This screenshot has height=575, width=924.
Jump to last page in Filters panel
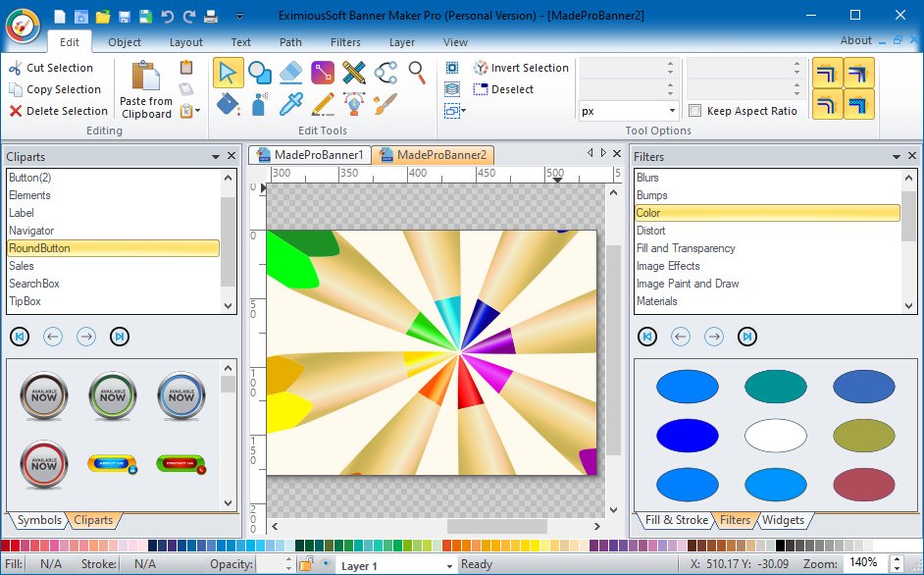pyautogui.click(x=747, y=337)
